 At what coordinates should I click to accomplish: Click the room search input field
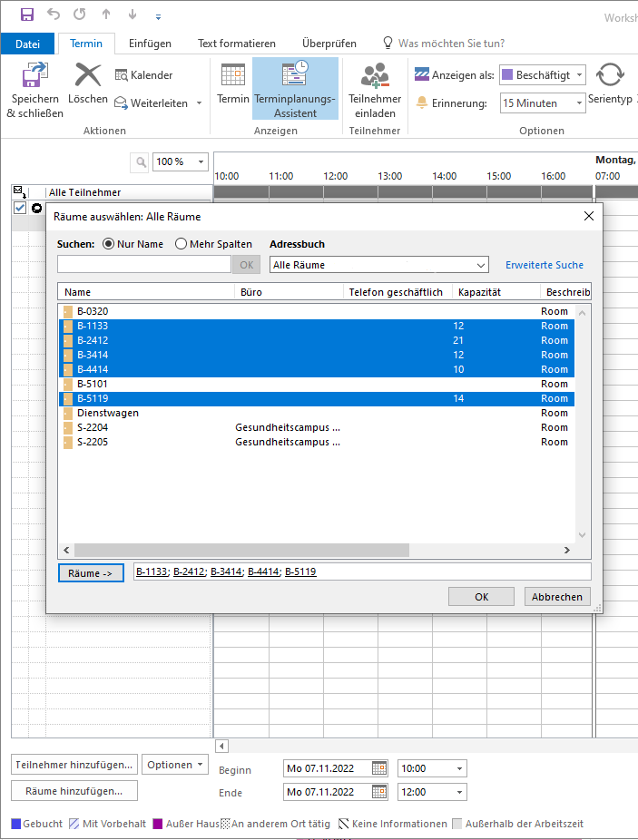point(144,265)
